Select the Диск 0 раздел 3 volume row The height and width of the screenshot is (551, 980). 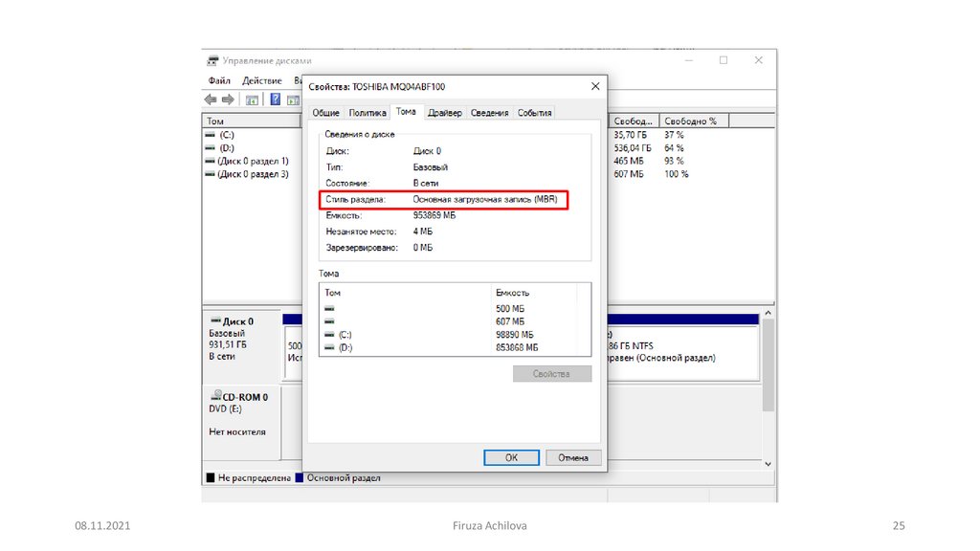(x=253, y=174)
